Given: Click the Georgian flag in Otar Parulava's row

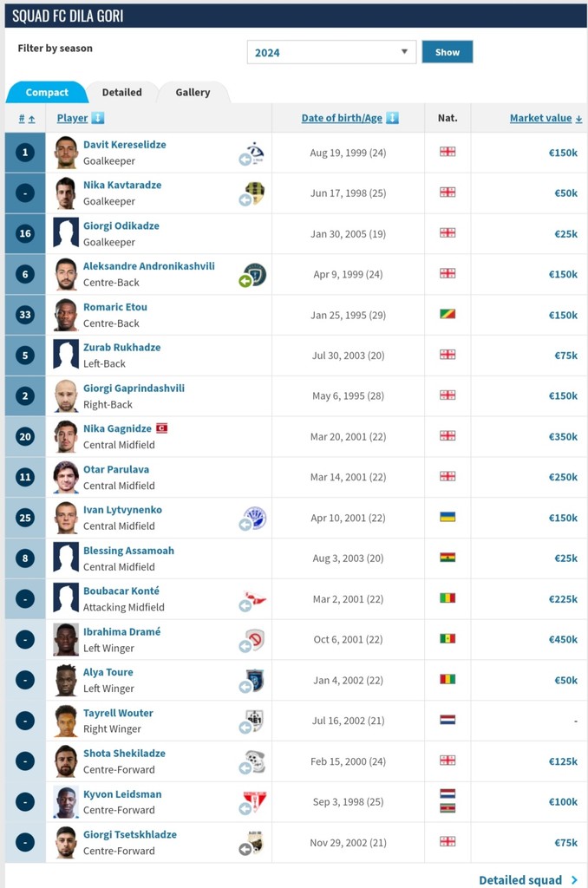Looking at the screenshot, I should click(448, 476).
